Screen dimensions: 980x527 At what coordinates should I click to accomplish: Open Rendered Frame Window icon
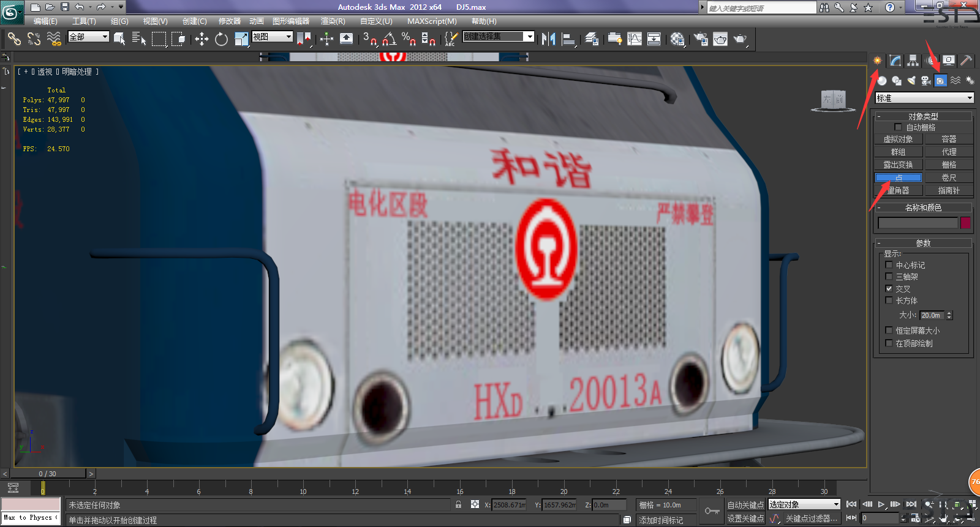pyautogui.click(x=720, y=39)
